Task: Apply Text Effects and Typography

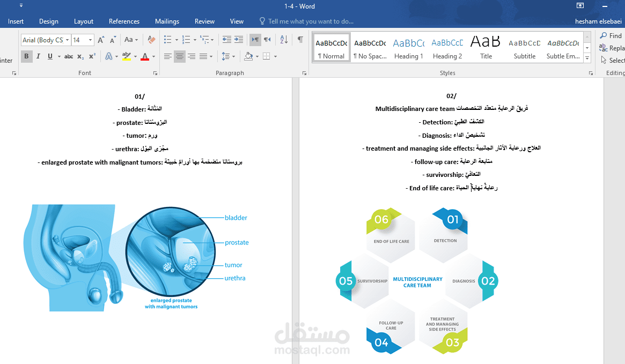Action: point(108,56)
